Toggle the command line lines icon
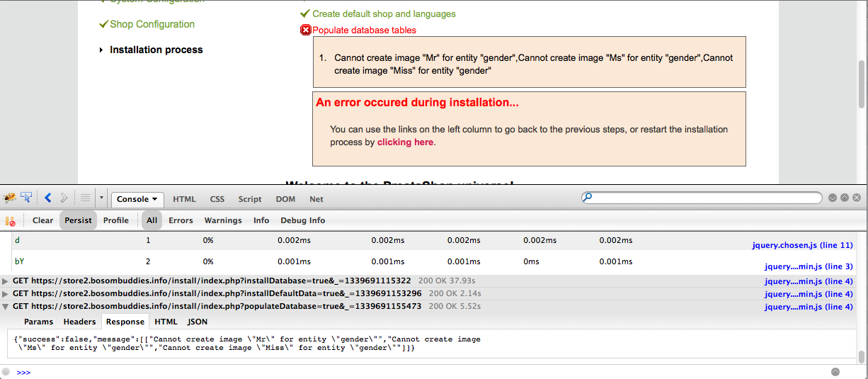Screen dimensions: 868x379 click(x=85, y=198)
